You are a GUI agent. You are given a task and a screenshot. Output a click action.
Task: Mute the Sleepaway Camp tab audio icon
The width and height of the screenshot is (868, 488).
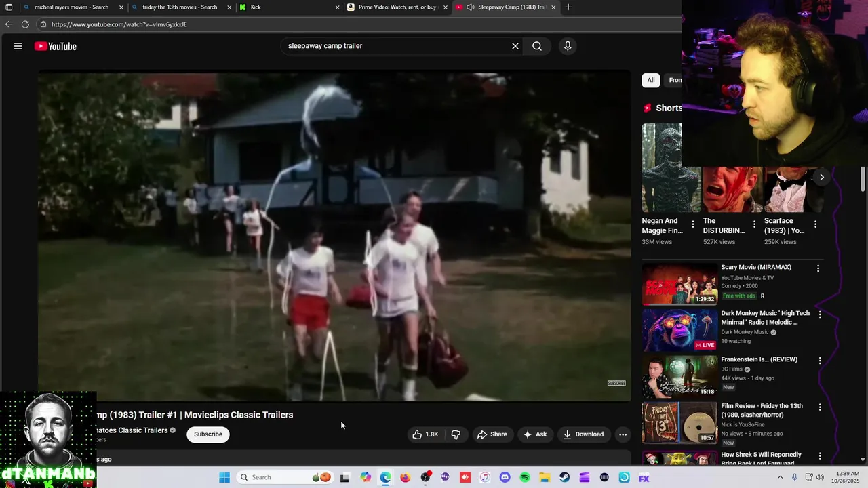471,7
